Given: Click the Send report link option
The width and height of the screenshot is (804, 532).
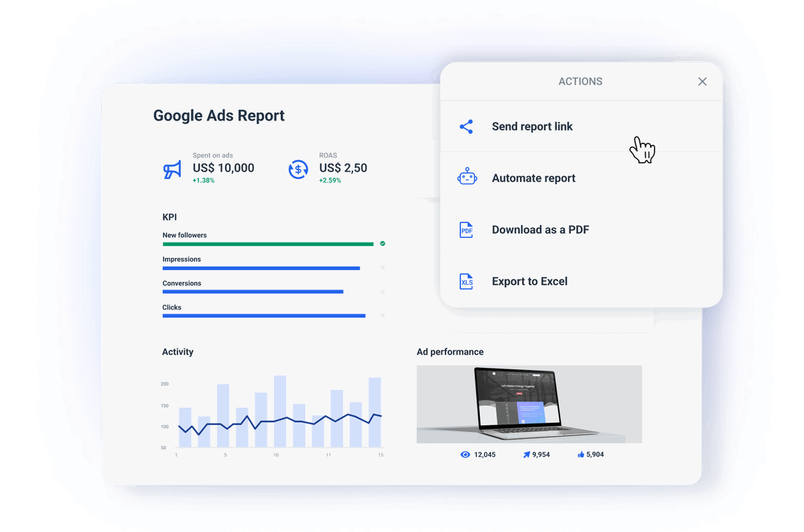Looking at the screenshot, I should click(x=532, y=126).
